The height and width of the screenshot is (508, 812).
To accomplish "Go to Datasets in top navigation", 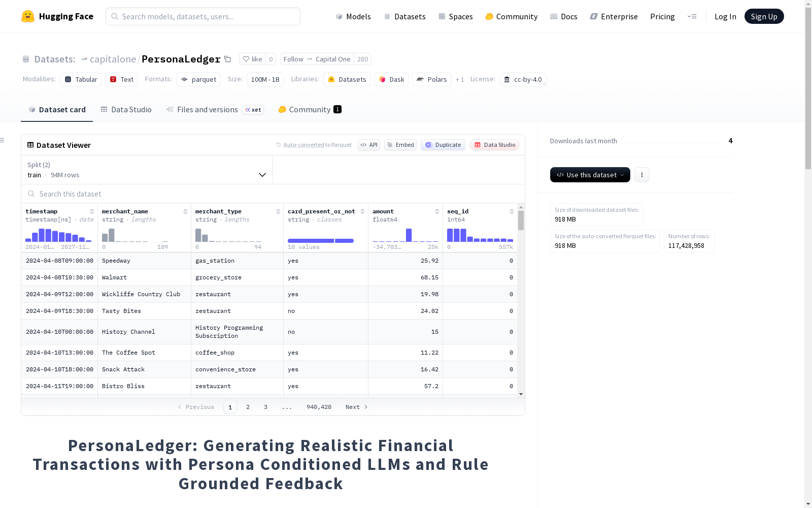I will (405, 16).
